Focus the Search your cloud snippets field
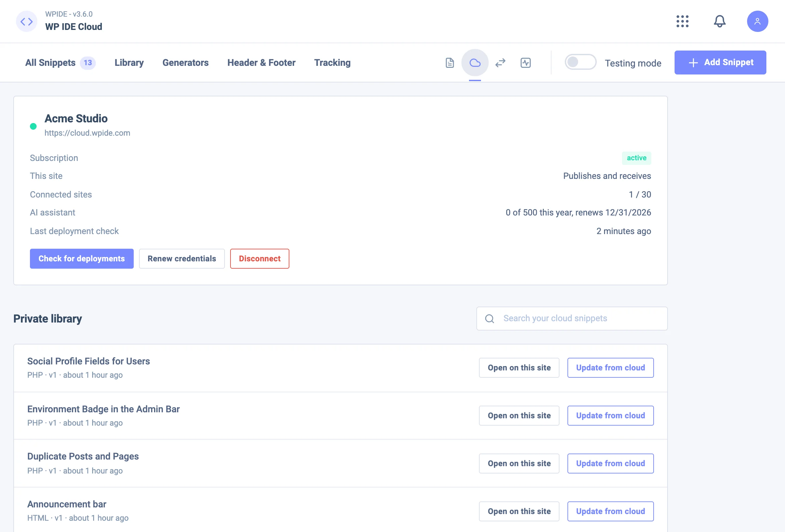This screenshot has width=785, height=532. tap(572, 318)
